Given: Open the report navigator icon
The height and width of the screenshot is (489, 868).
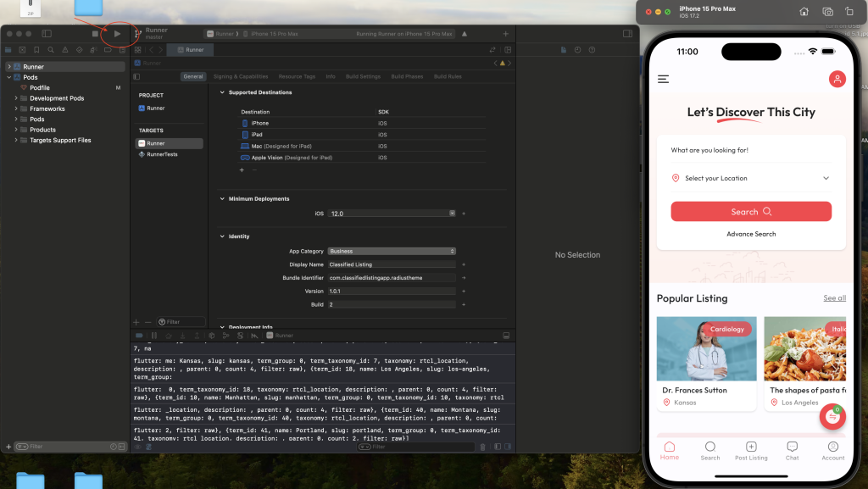Looking at the screenshot, I should (122, 50).
